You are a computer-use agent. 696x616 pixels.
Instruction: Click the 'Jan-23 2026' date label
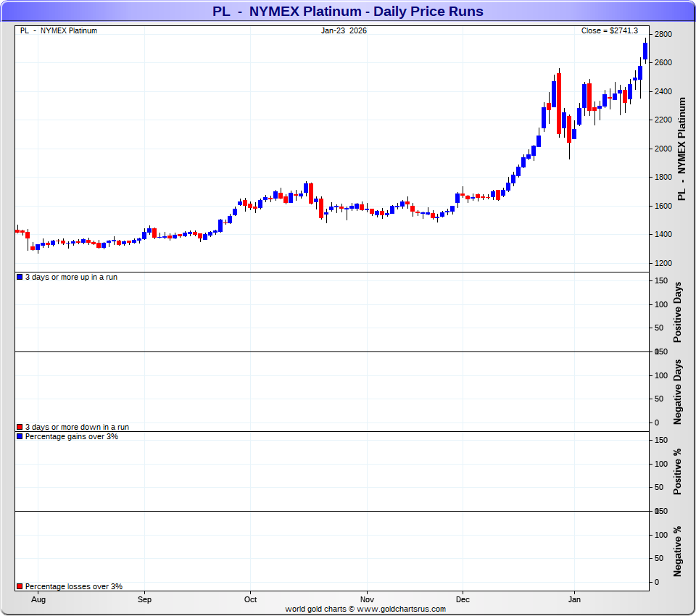tap(344, 30)
